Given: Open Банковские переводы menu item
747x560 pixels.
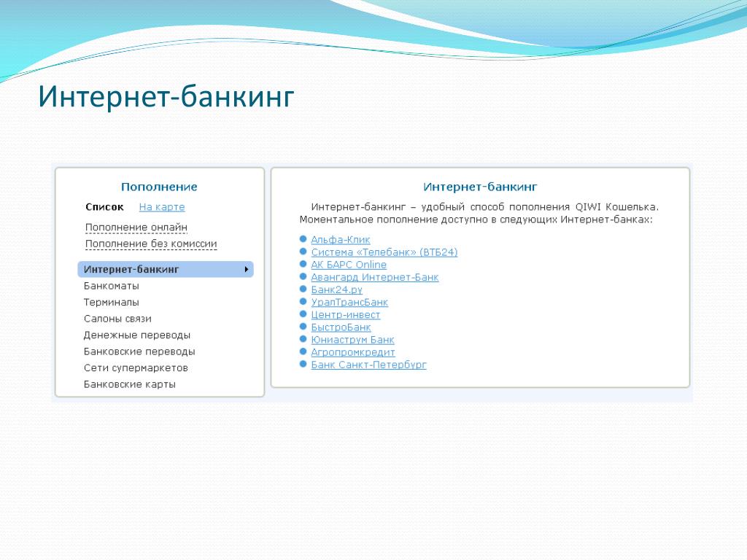Looking at the screenshot, I should (139, 351).
